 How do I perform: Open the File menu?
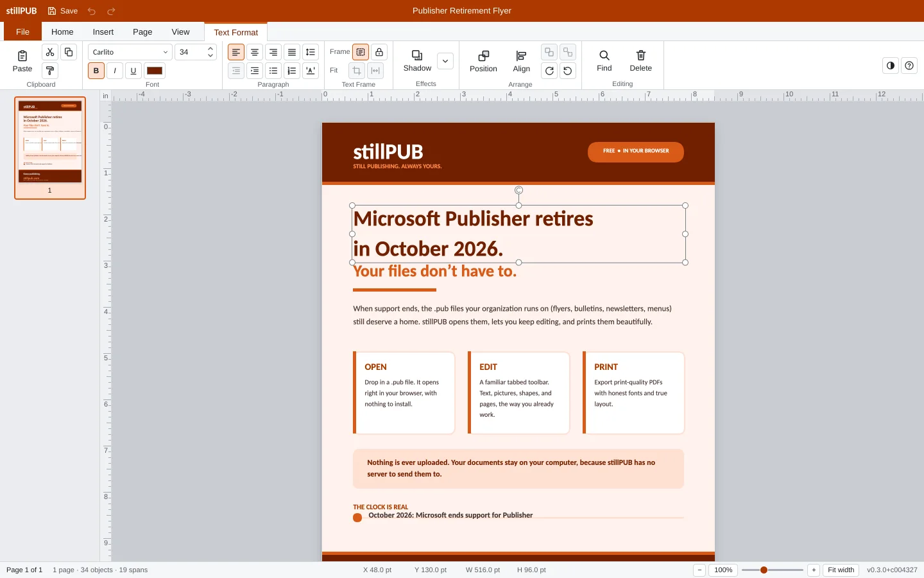[x=22, y=31]
